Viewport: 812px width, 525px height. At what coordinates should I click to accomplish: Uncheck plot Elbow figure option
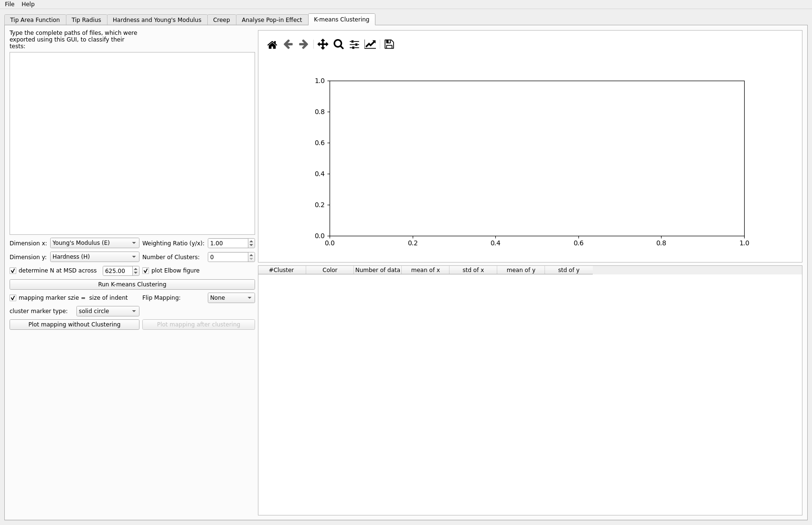146,271
